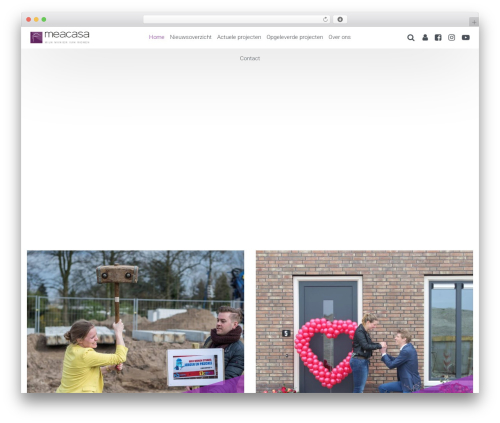Visit the Facebook page icon
500x423 pixels.
pos(438,37)
